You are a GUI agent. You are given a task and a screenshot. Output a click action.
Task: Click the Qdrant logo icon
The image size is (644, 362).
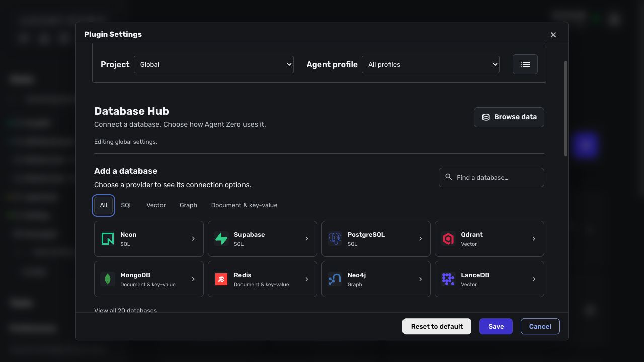(448, 239)
